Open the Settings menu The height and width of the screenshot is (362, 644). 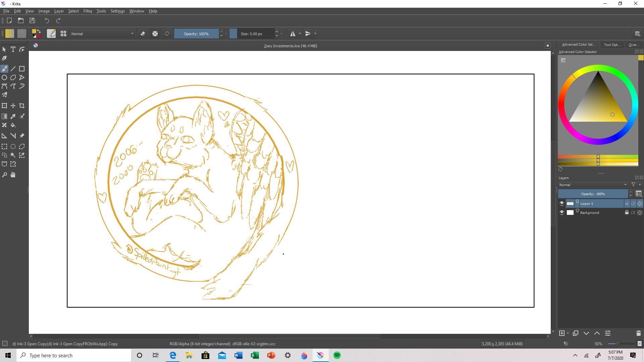pyautogui.click(x=118, y=11)
